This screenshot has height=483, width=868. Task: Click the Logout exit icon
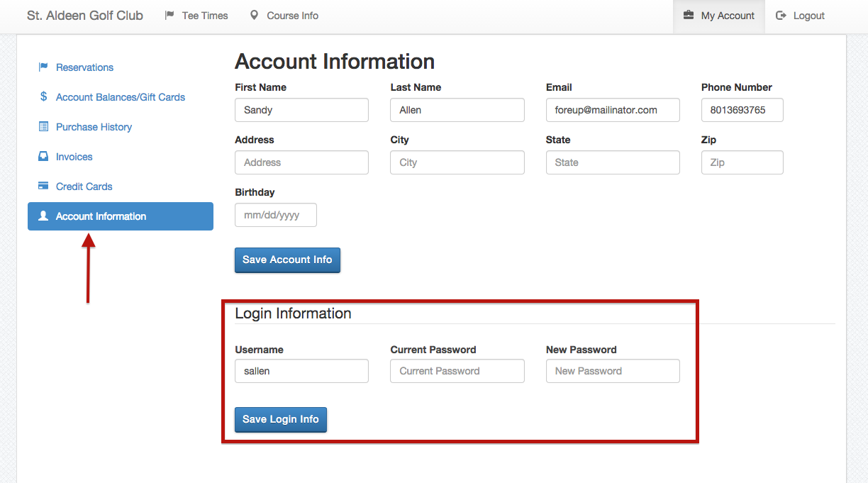[x=780, y=15]
